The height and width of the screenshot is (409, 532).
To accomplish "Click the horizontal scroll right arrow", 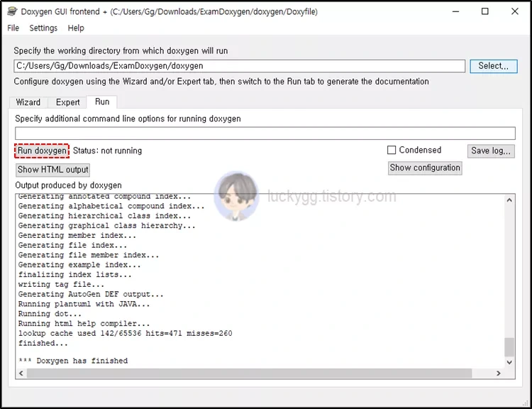I will (x=499, y=373).
